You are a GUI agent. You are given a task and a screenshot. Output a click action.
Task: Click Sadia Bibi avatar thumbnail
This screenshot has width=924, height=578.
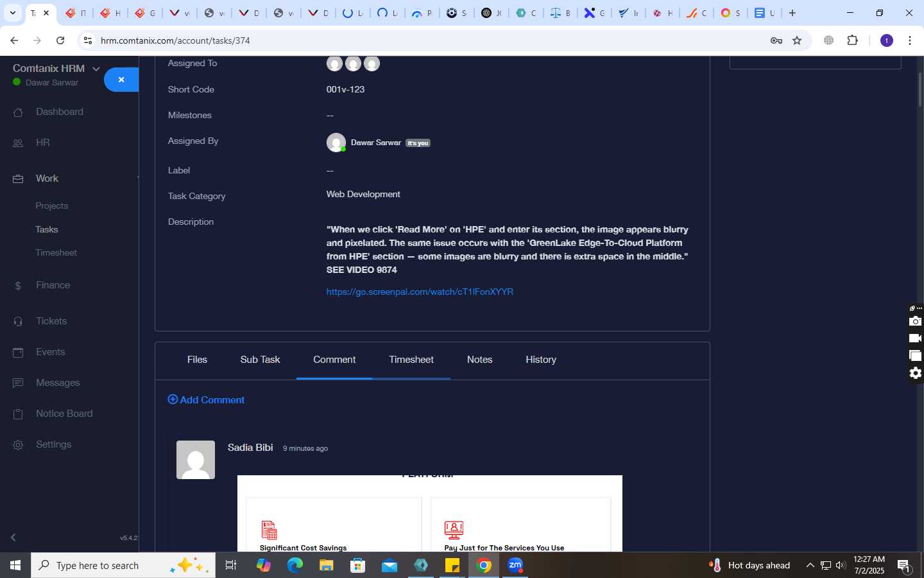click(x=196, y=460)
